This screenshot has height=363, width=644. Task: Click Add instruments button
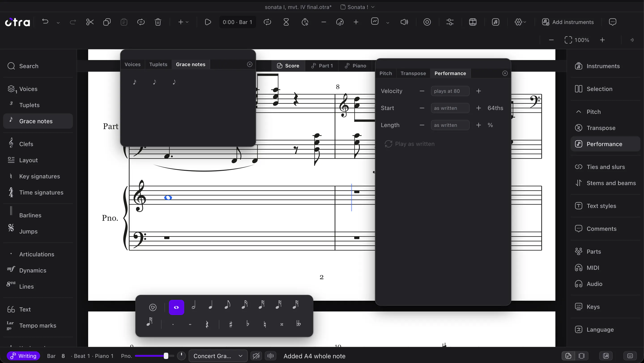point(568,22)
